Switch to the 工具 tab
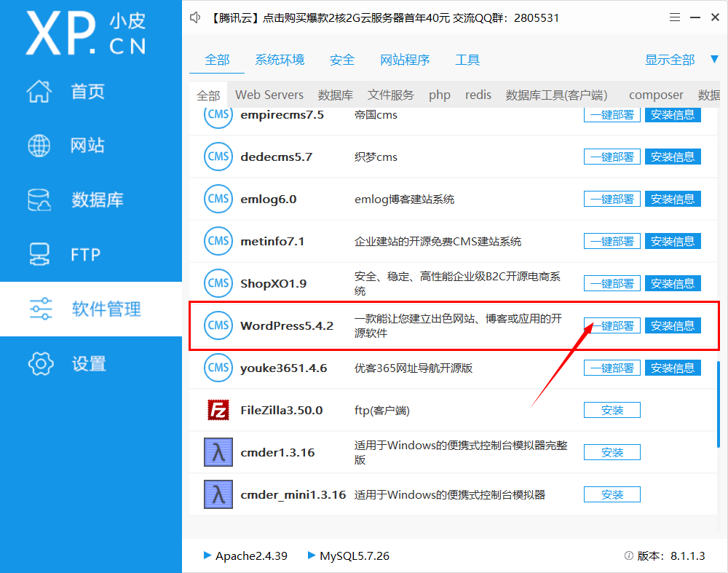 pyautogui.click(x=467, y=60)
